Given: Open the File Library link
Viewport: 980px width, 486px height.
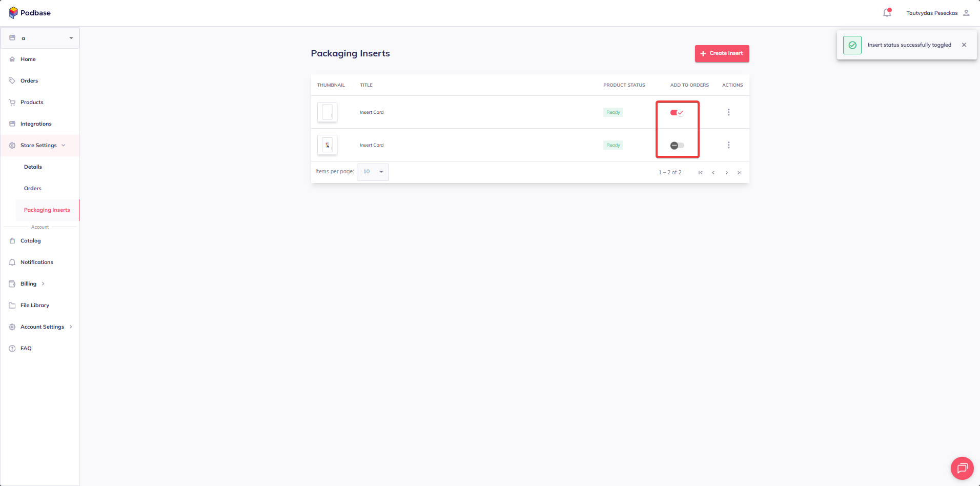Looking at the screenshot, I should 35,306.
